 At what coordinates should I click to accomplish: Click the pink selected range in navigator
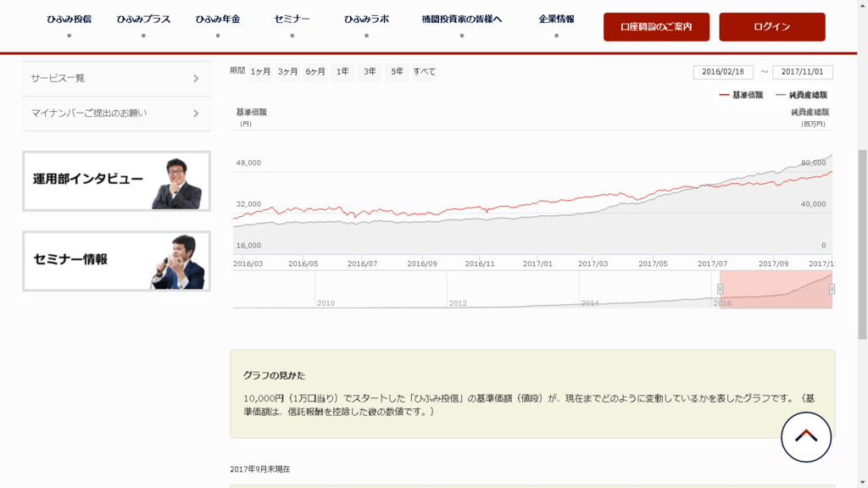[x=776, y=290]
